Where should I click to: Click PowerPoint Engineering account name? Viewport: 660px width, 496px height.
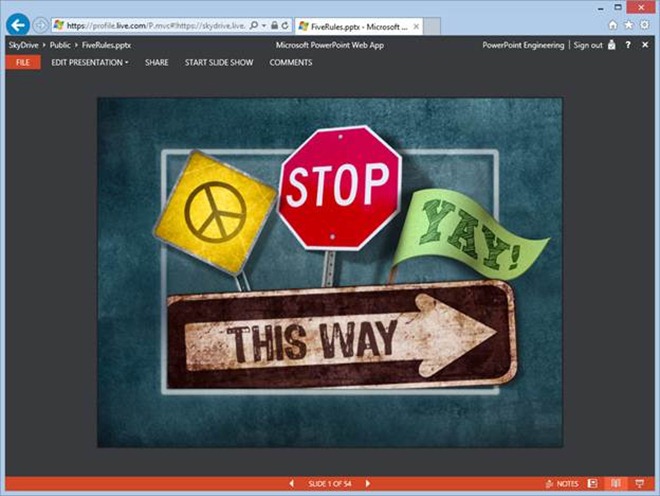[x=523, y=45]
